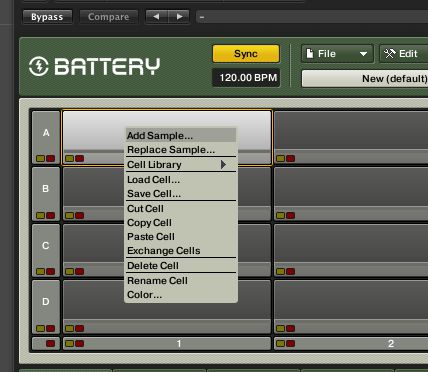This screenshot has width=428, height=372.
Task: Toggle the yellow Sync button
Action: 246,54
